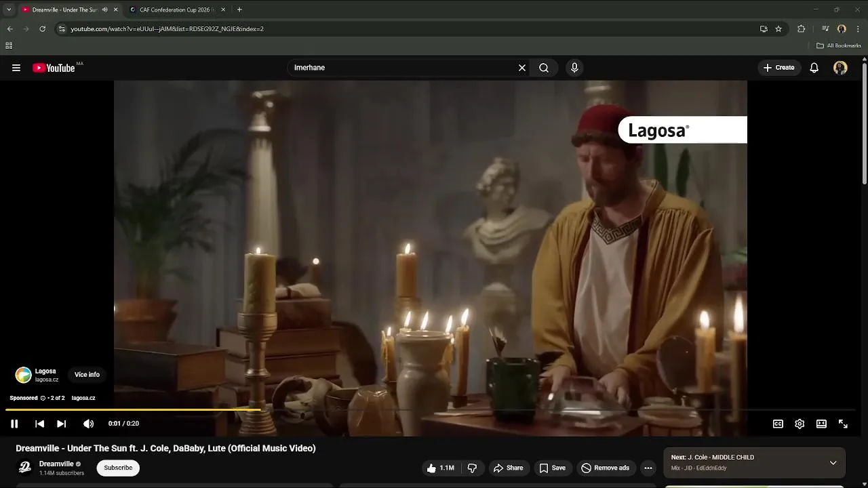Screen dimensions: 868x488
Task: Open the player settings gear
Action: pos(800,424)
